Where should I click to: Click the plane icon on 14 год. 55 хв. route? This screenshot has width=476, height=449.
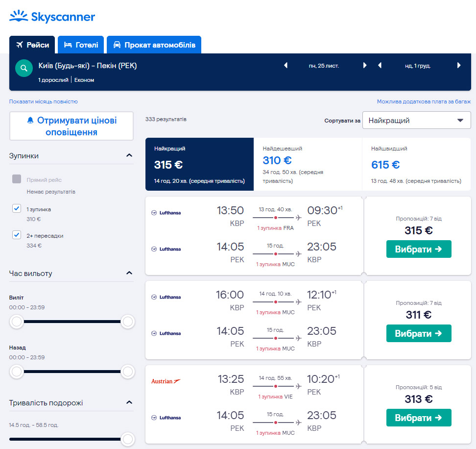click(299, 386)
